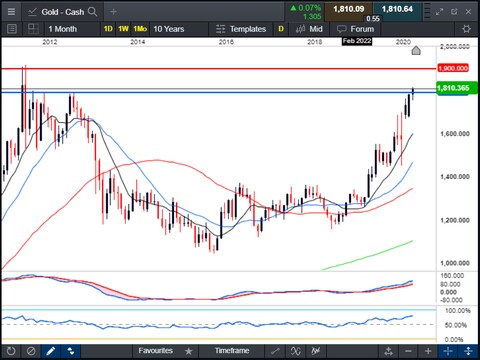The height and width of the screenshot is (360, 480).
Task: Click the search magnifier beside Gold - Cash
Action: tap(92, 12)
